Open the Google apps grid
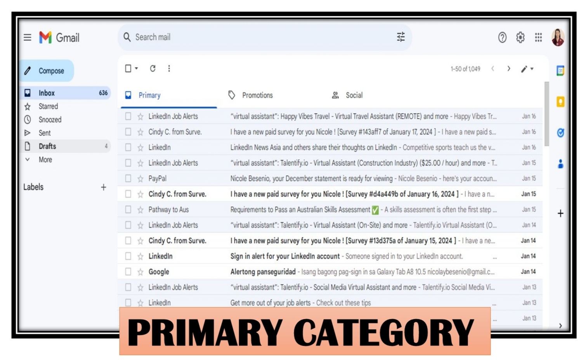588x364 pixels. [x=538, y=37]
